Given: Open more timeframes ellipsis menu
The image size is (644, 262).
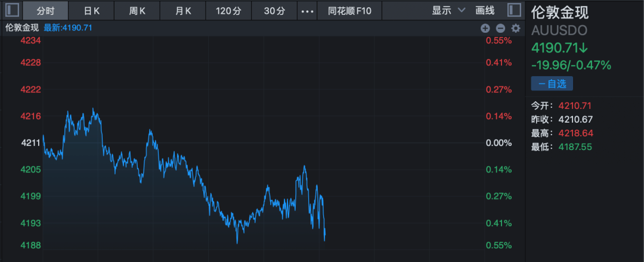Looking at the screenshot, I should coord(306,11).
